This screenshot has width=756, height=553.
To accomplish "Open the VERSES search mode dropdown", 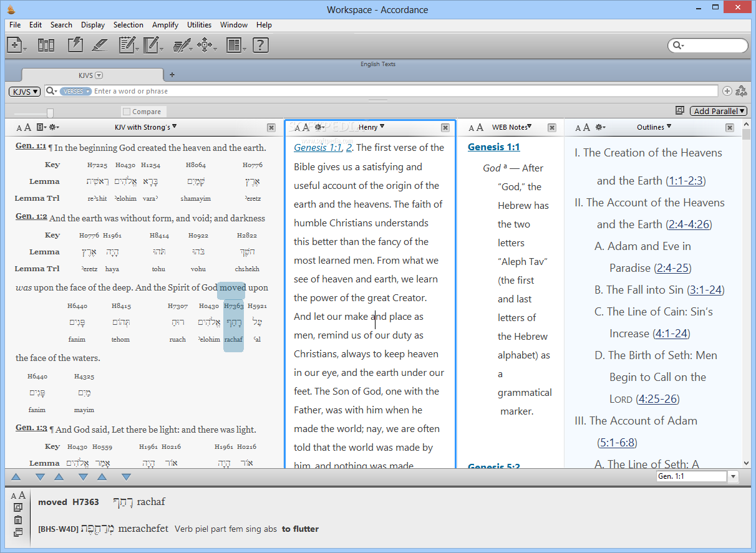I will 76,91.
